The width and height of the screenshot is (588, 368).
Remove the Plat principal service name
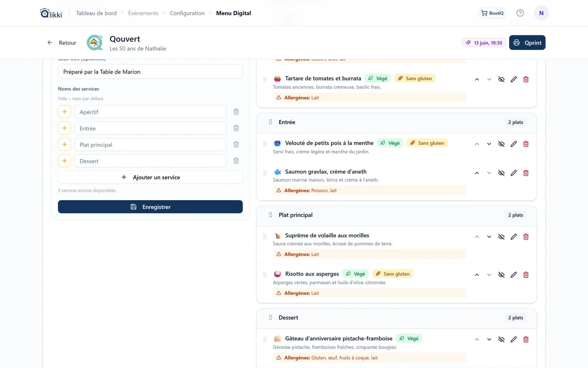[236, 144]
